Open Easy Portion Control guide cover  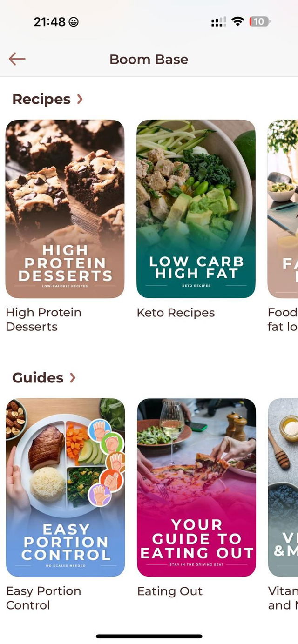pos(65,488)
